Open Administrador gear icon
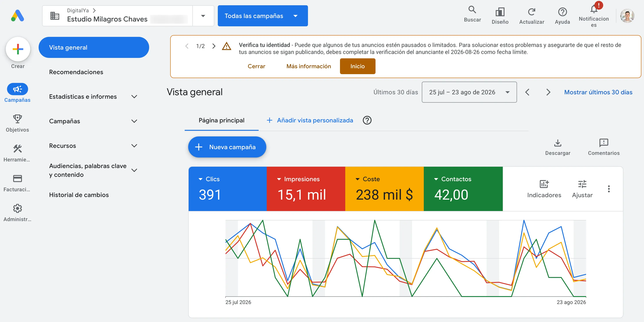The width and height of the screenshot is (644, 322). tap(18, 208)
